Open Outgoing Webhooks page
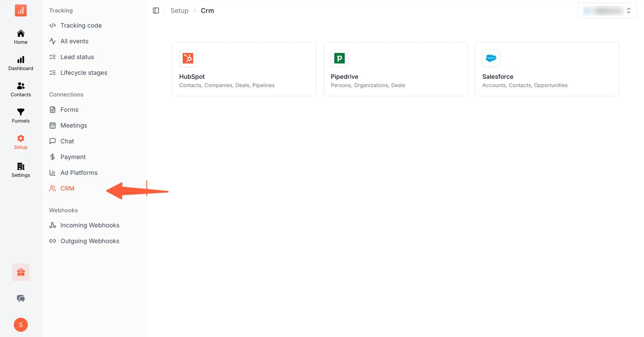The height and width of the screenshot is (337, 644). (x=90, y=240)
